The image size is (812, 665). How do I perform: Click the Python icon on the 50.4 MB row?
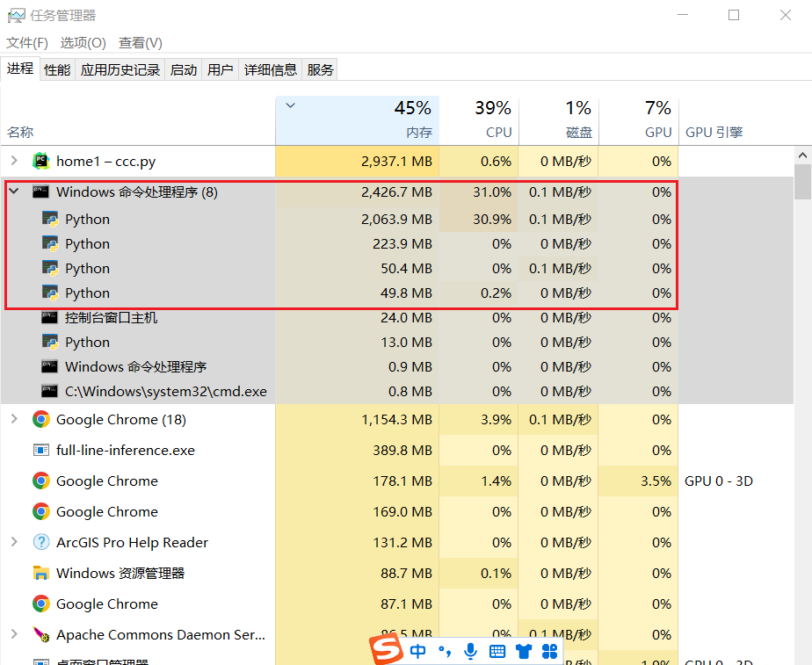coord(50,269)
